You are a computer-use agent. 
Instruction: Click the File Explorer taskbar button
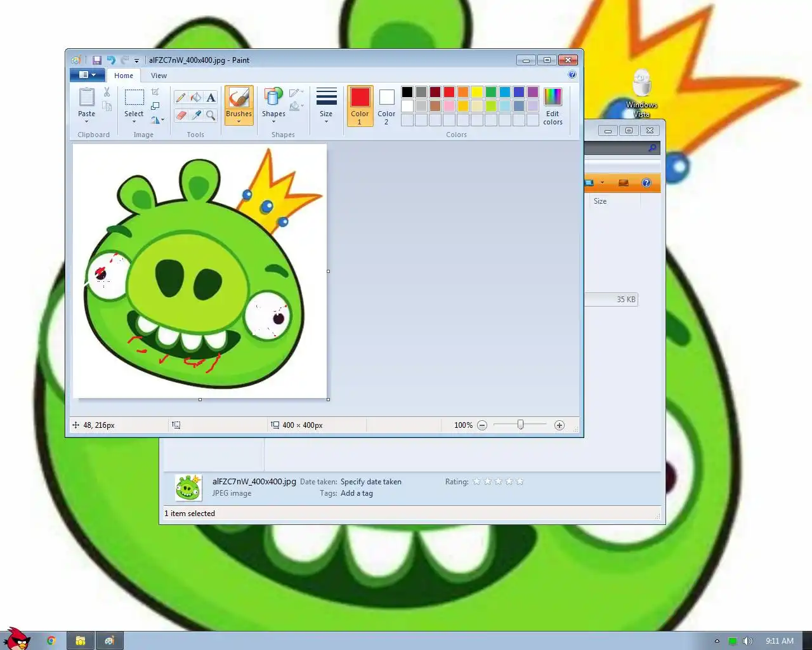[81, 640]
